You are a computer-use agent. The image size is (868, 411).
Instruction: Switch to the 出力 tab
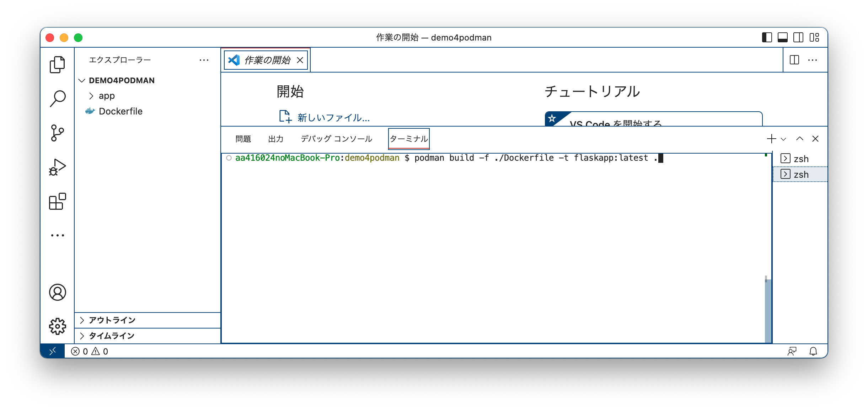[x=276, y=139]
